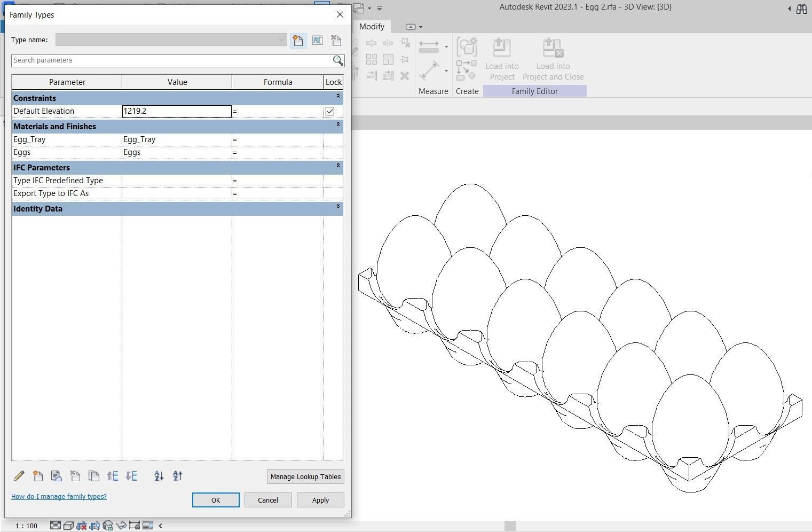Screen dimensions: 812x532
Task: Click the Visual Style icon in view bar
Action: tap(68, 526)
